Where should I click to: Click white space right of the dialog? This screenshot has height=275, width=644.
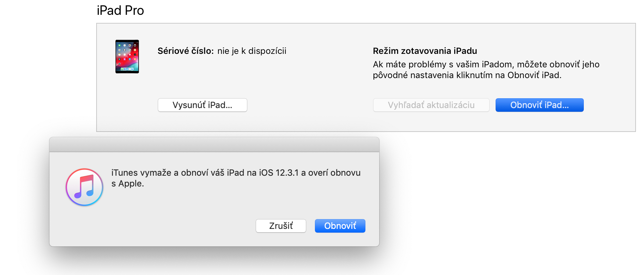[x=505, y=202]
